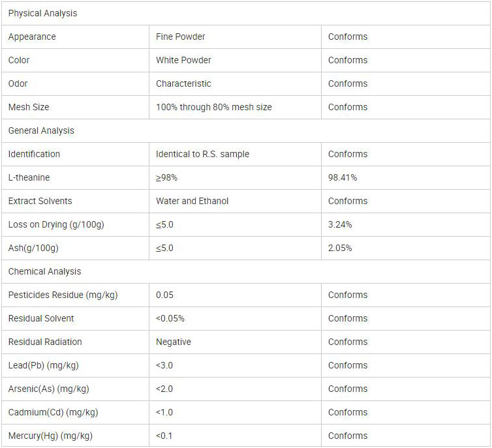This screenshot has width=492, height=448.
Task: Select the Pesticides Residue (mg/kg) label
Action: click(x=63, y=295)
